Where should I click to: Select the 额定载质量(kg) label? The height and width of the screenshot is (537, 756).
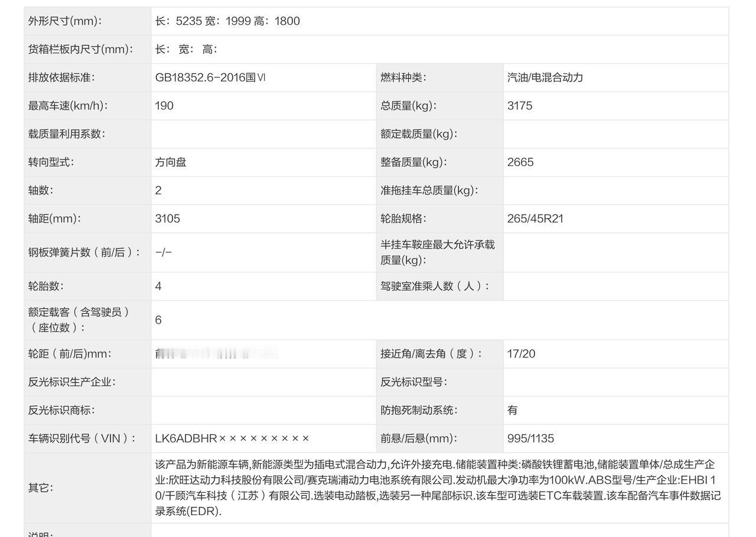point(419,134)
